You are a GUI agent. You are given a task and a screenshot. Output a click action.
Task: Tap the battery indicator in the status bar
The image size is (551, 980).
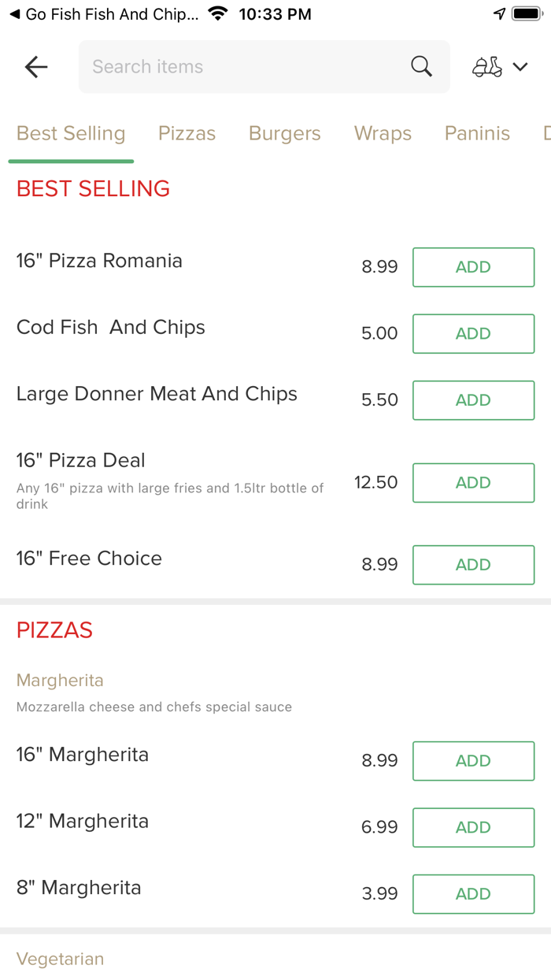tap(528, 13)
